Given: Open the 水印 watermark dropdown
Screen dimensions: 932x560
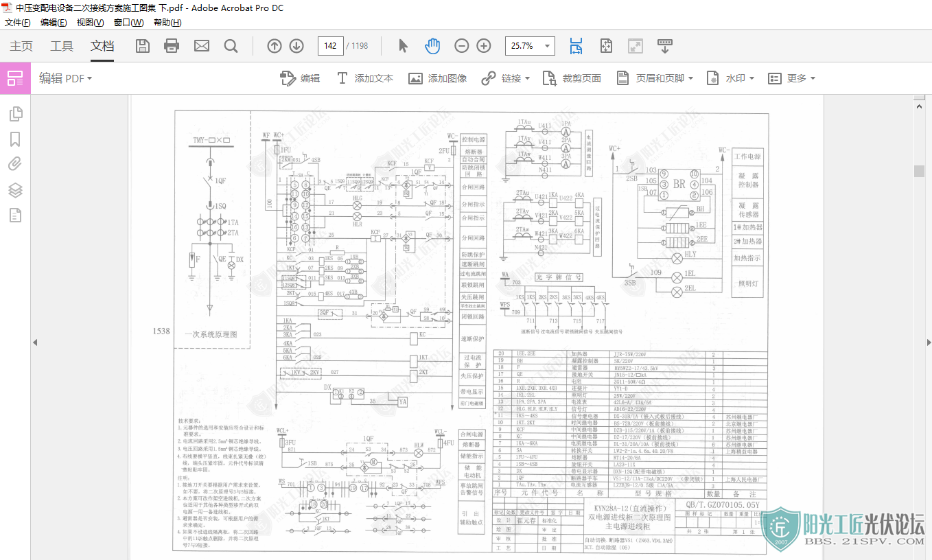Looking at the screenshot, I should (x=731, y=78).
